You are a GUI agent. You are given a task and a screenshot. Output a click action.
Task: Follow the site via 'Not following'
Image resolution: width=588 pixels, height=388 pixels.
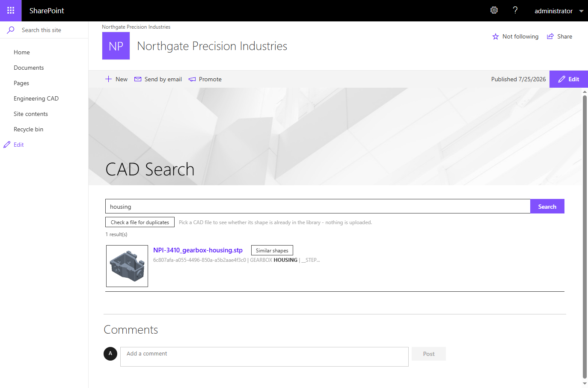click(x=520, y=36)
